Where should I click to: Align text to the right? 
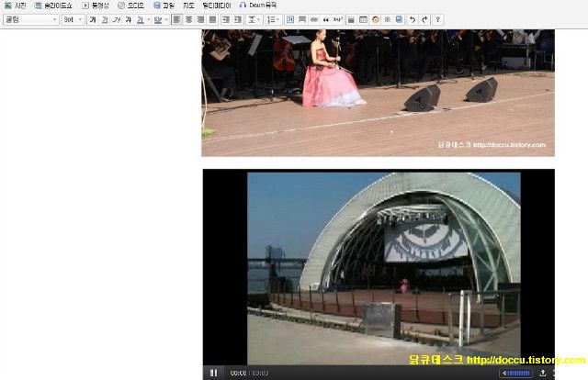200,19
